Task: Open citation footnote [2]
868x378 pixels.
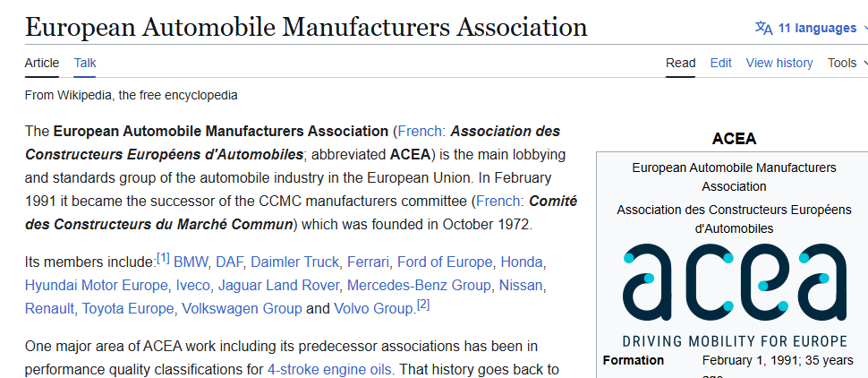Action: [423, 305]
